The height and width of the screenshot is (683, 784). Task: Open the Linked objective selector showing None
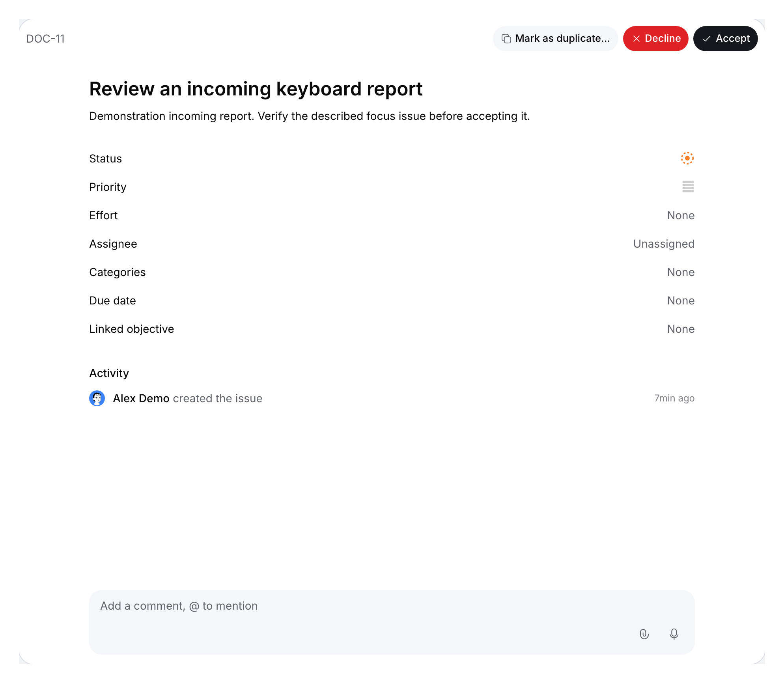click(681, 329)
